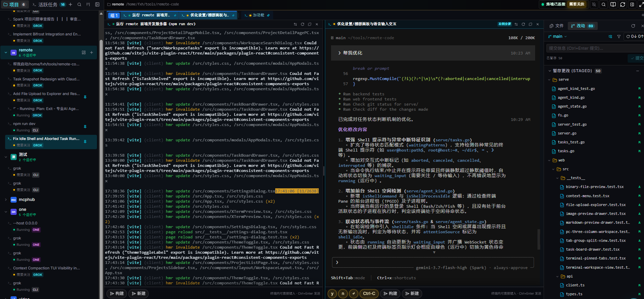The width and height of the screenshot is (644, 299).
Task: Collapse the web folder in staged changes
Action: pyautogui.click(x=549, y=160)
